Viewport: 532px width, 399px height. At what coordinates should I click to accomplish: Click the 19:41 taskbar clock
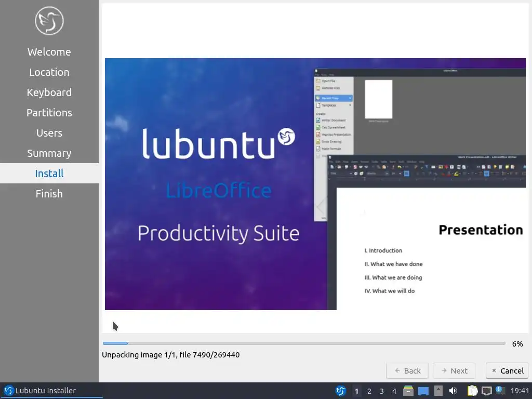point(520,391)
